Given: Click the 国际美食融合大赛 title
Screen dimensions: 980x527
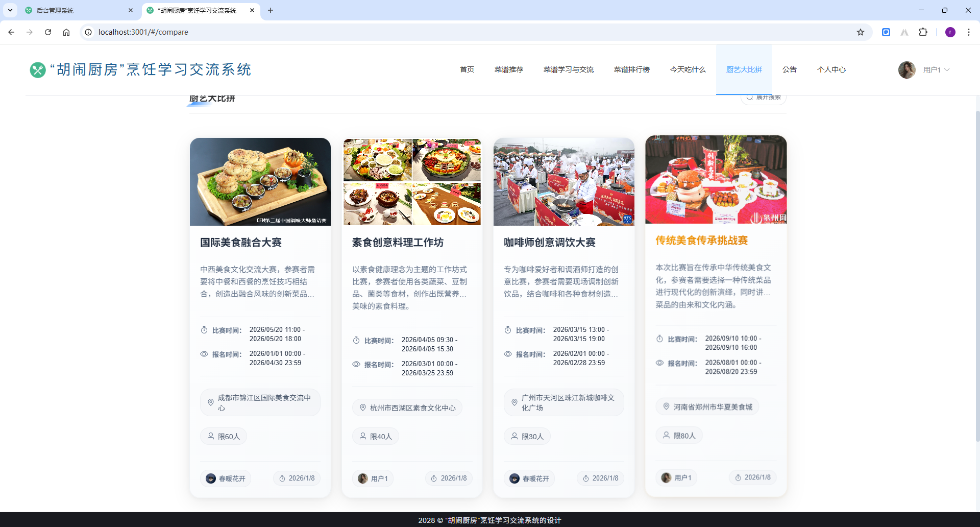Looking at the screenshot, I should tap(241, 243).
